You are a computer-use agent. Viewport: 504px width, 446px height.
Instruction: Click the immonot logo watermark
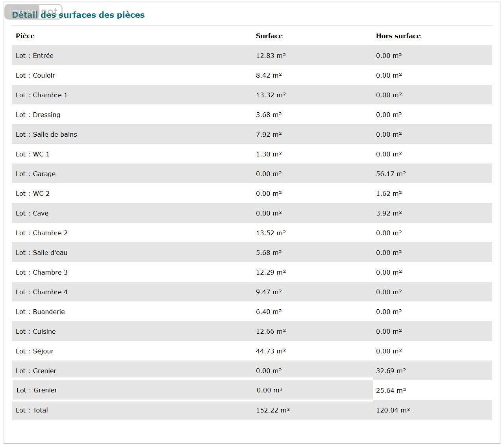(33, 12)
